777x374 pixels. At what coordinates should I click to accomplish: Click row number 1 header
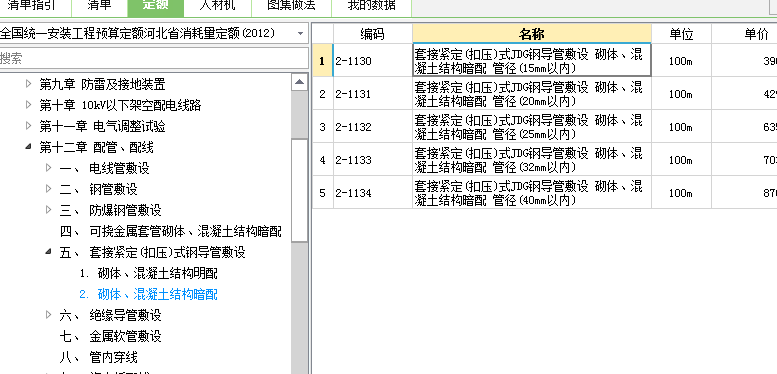(x=323, y=60)
